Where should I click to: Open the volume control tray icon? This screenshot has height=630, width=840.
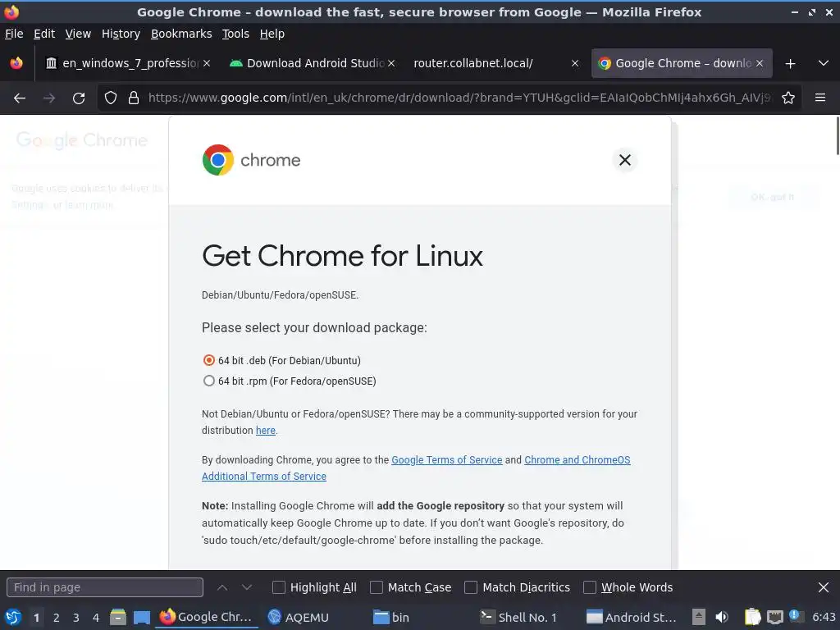pyautogui.click(x=722, y=617)
